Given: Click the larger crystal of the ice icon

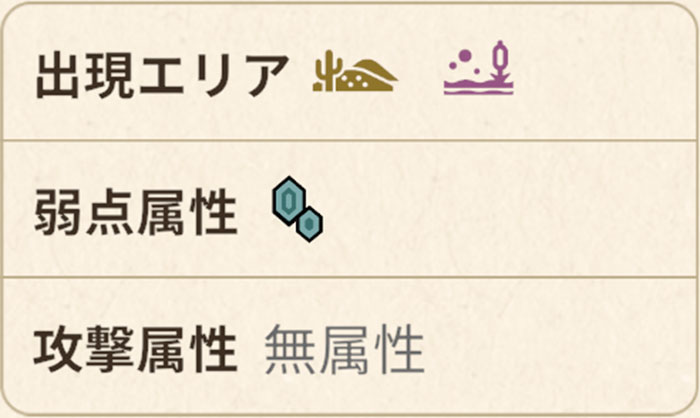Looking at the screenshot, I should coord(289,200).
